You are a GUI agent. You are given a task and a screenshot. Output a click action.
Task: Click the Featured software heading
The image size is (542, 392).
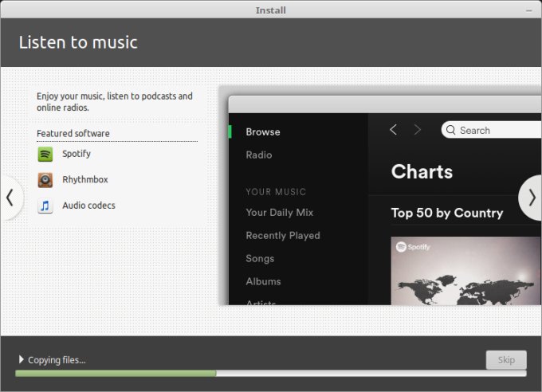pos(73,133)
